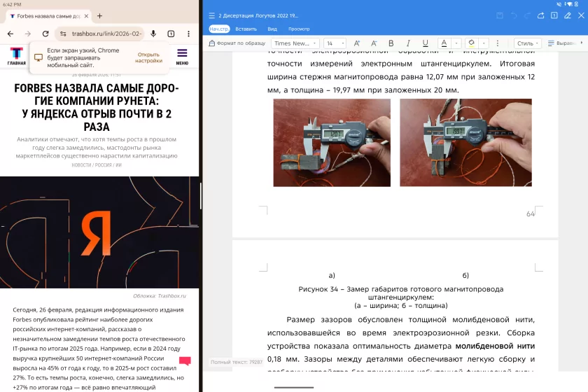The image size is (588, 392).
Task: Go back in Chrome browser
Action: 10,34
